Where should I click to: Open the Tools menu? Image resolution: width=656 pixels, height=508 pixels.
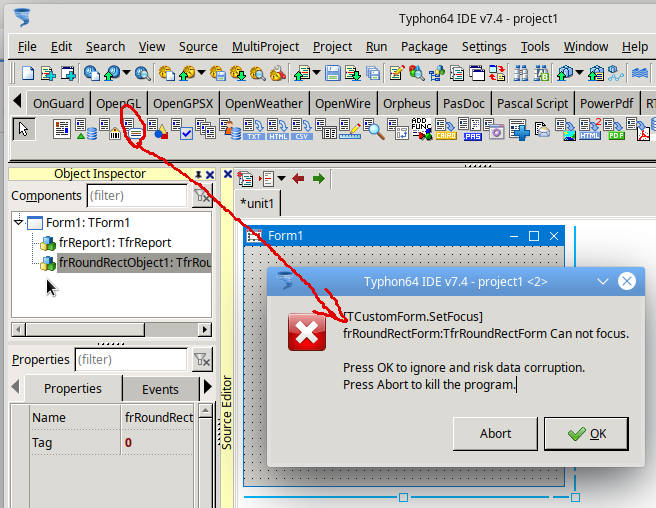[x=535, y=46]
